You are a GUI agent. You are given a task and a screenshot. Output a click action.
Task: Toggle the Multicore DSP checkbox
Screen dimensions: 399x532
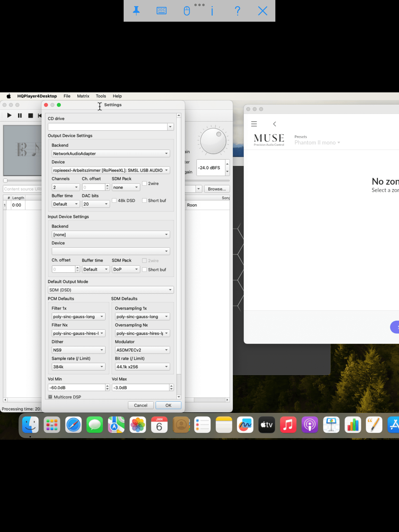tap(50, 397)
